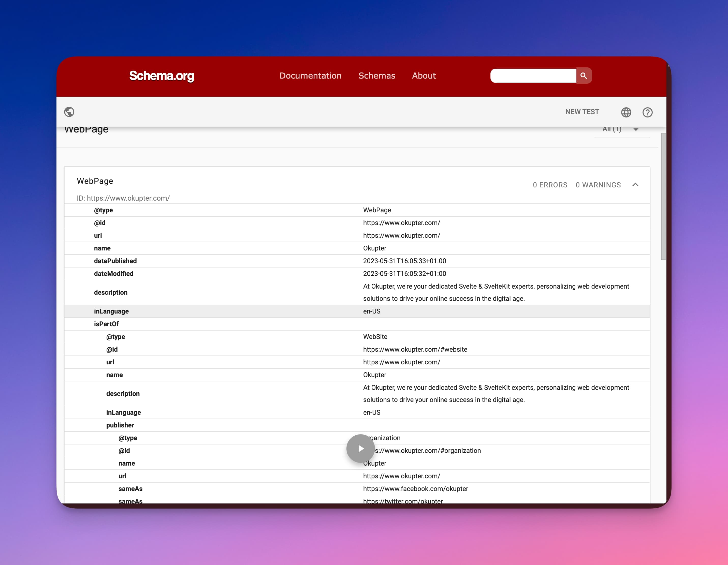Open the Schemas menu

click(x=377, y=76)
